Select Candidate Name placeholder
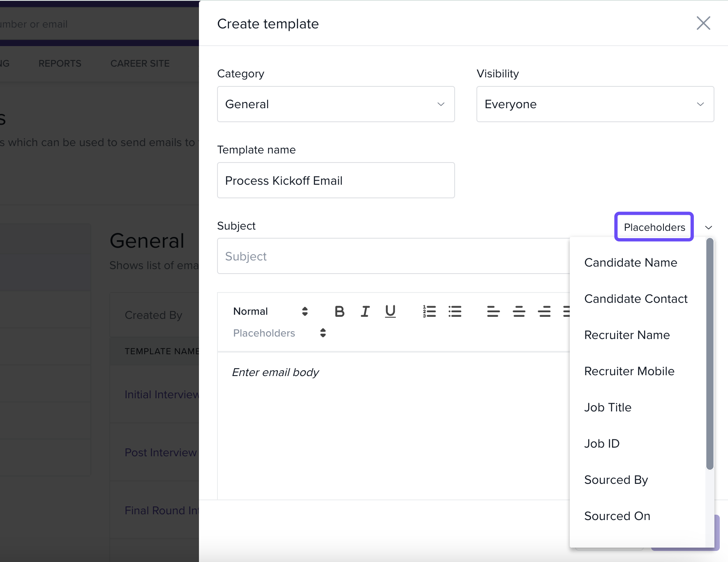This screenshot has height=562, width=728. click(x=631, y=262)
